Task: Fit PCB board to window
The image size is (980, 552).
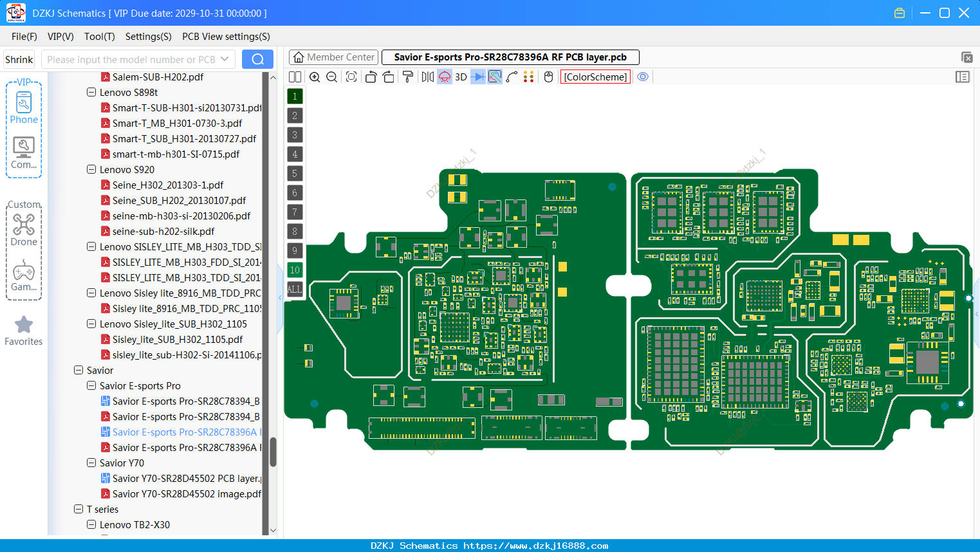Action: pyautogui.click(x=351, y=77)
